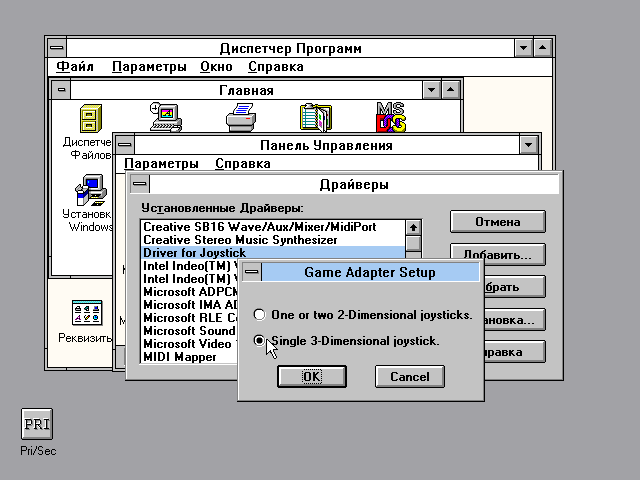
Task: Click the Game Adapter Setup title bar
Action: [370, 272]
